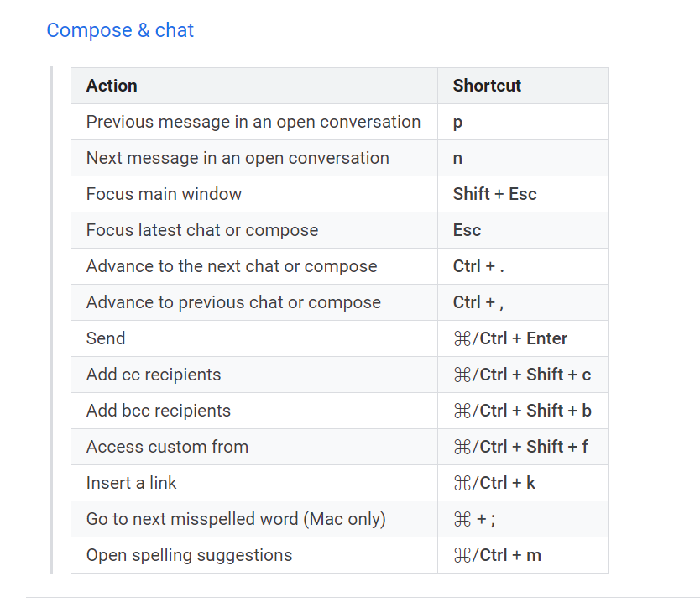Click the 'Ctrl + ,' shortcut text
This screenshot has height=608, width=700.
coord(478,302)
